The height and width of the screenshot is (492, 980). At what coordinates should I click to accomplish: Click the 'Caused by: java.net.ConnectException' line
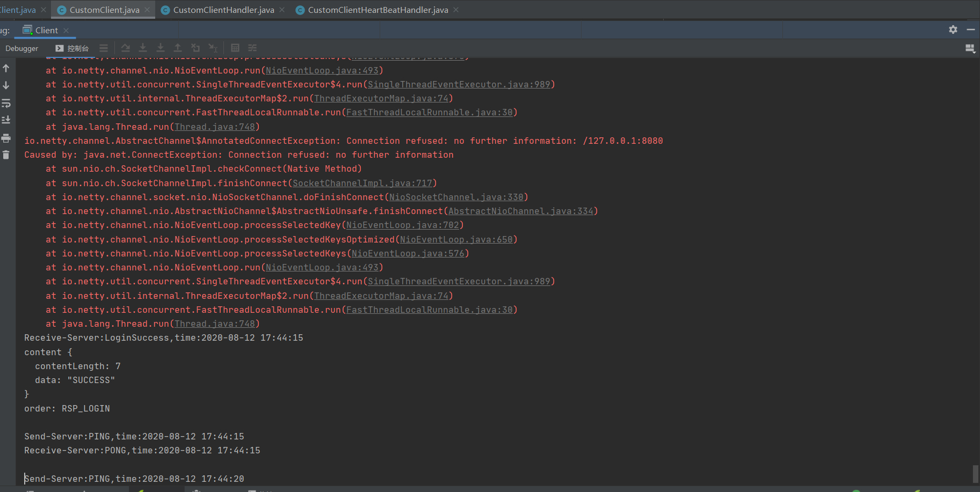(239, 155)
